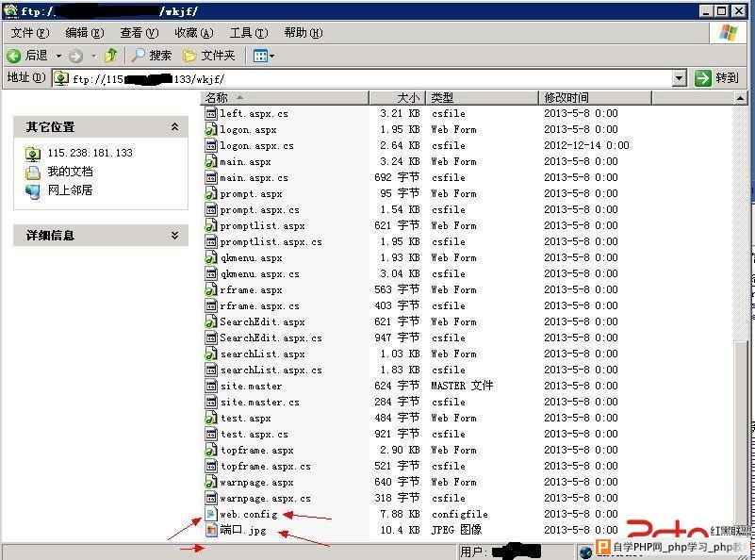This screenshot has height=560, width=755.
Task: Select the 端口.jpg image icon
Action: 211,530
